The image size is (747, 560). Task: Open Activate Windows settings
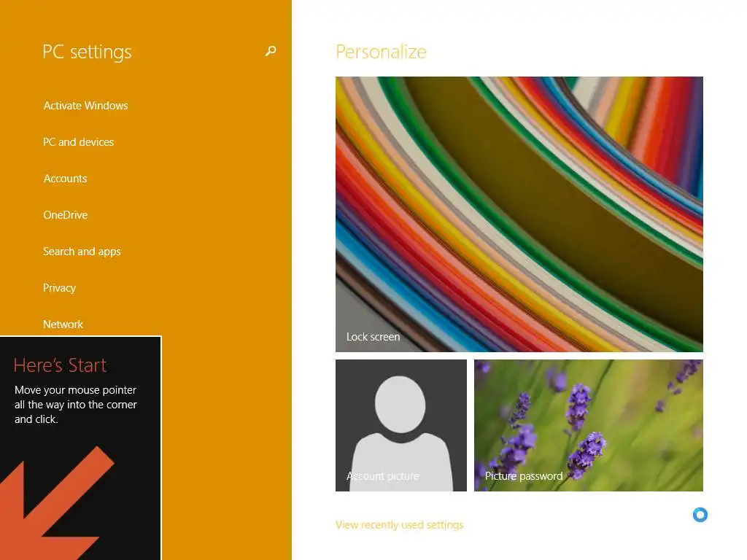pyautogui.click(x=86, y=106)
